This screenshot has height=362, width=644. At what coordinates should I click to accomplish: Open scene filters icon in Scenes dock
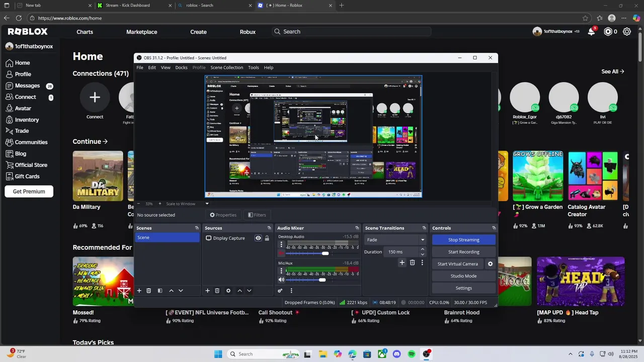160,291
